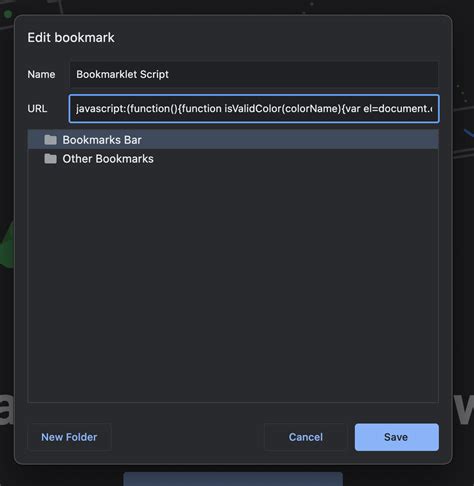Place cursor at "javascript:" in URL
This screenshot has width=474, height=486.
pos(100,109)
